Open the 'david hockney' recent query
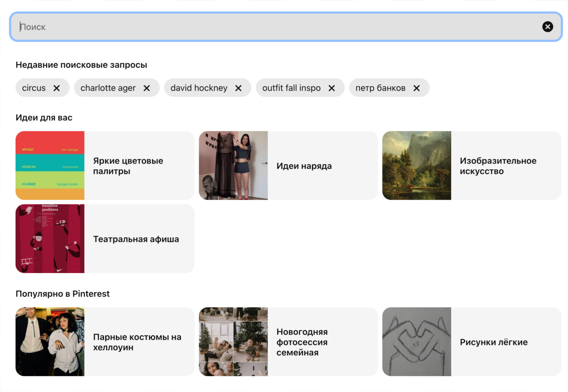This screenshot has width=568, height=392. (x=199, y=88)
